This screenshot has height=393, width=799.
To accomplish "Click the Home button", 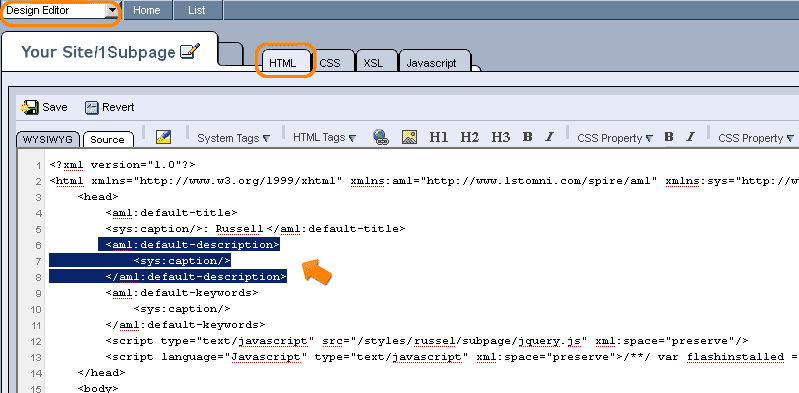I will coord(147,10).
